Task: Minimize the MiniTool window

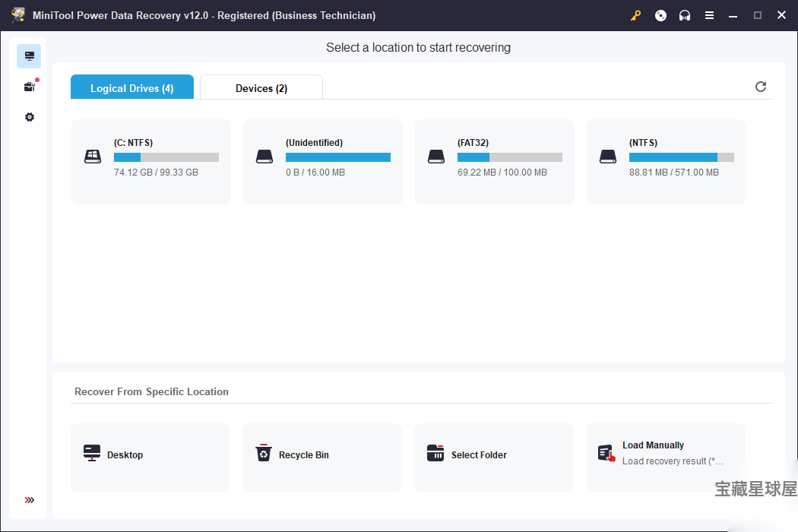Action: (x=733, y=16)
